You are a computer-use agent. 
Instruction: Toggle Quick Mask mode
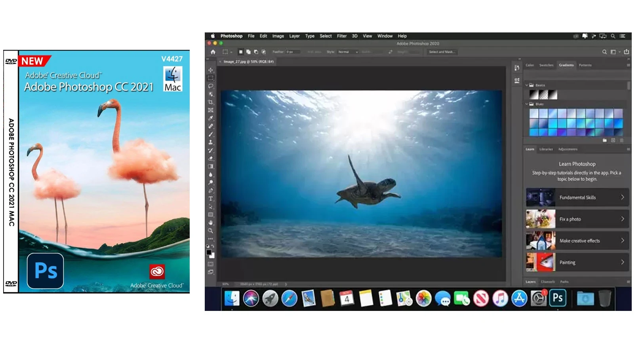(x=211, y=264)
